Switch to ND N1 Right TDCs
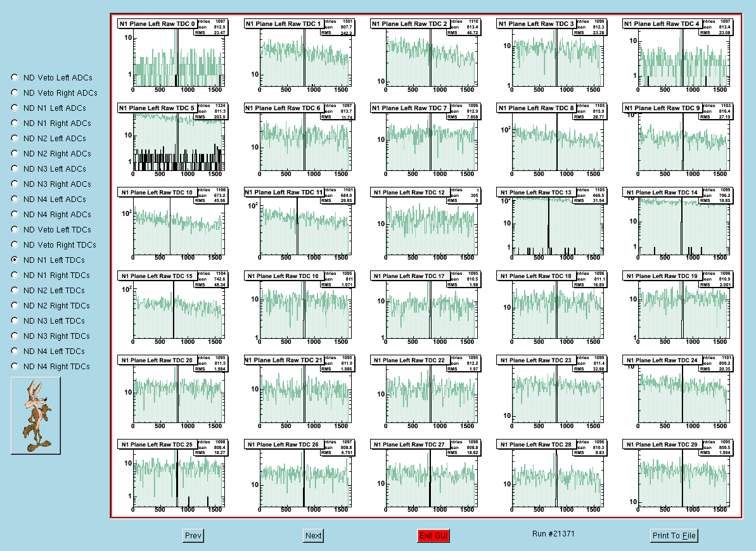Image resolution: width=756 pixels, height=551 pixels. pyautogui.click(x=15, y=275)
